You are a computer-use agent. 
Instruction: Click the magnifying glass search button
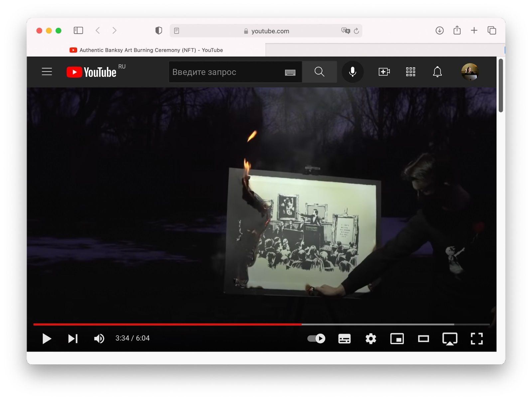[319, 72]
